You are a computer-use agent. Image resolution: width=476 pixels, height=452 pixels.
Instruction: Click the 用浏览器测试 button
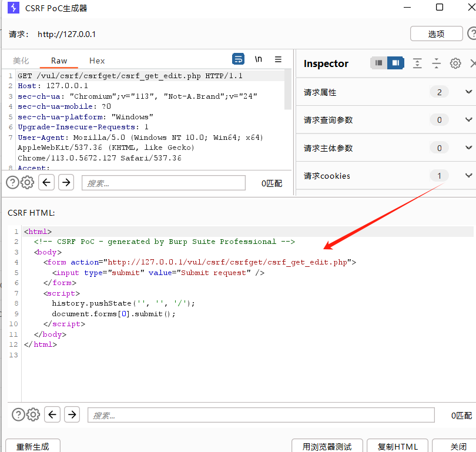click(327, 446)
